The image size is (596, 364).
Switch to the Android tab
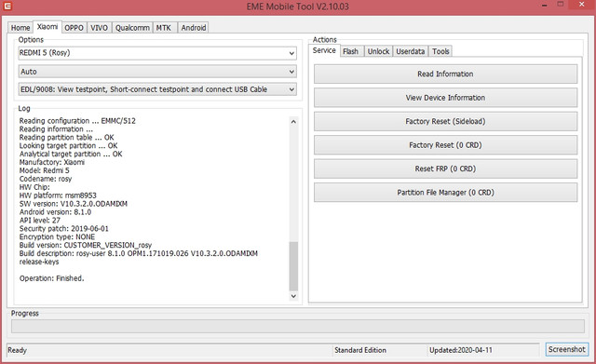click(194, 28)
